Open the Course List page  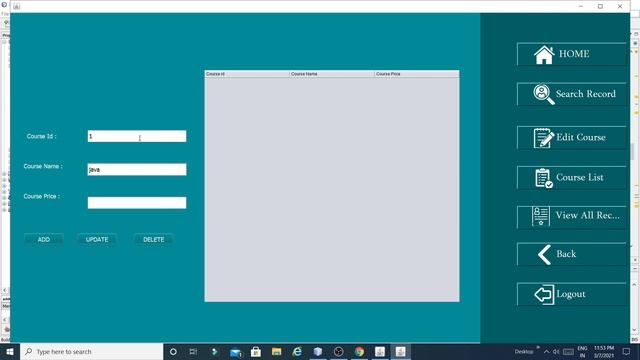click(x=571, y=178)
